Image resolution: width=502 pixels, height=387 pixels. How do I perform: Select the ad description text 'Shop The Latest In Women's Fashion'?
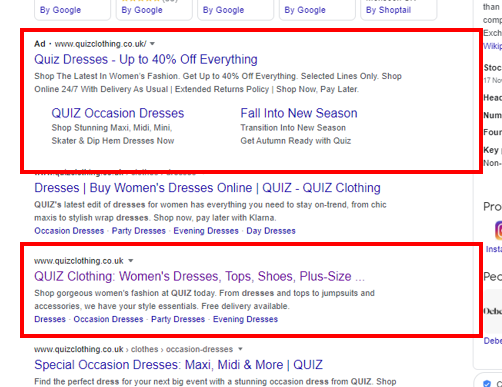107,76
